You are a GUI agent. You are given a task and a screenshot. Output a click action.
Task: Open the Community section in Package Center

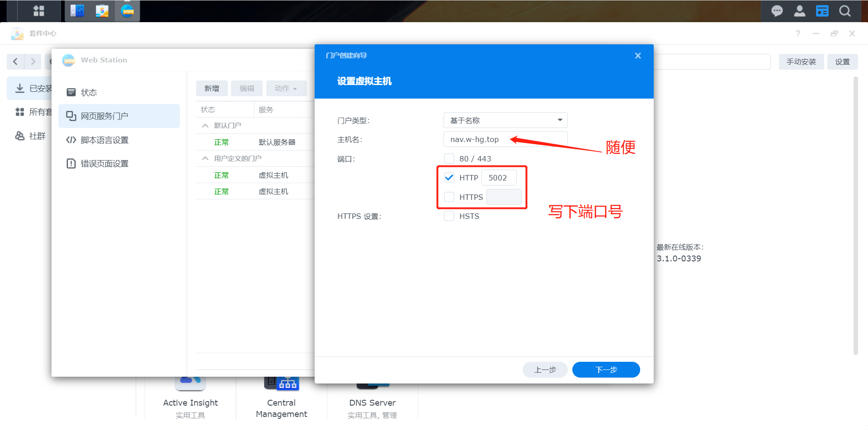coord(30,136)
